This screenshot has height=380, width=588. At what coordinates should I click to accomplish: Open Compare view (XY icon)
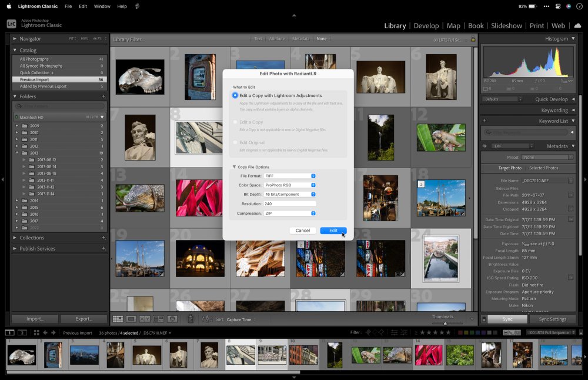[x=145, y=319]
